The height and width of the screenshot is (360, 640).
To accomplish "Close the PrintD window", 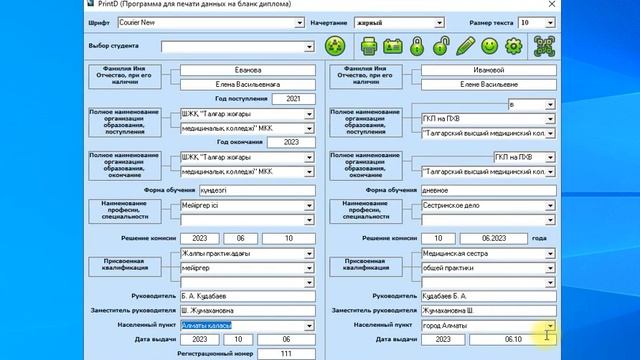I will click(x=551, y=4).
